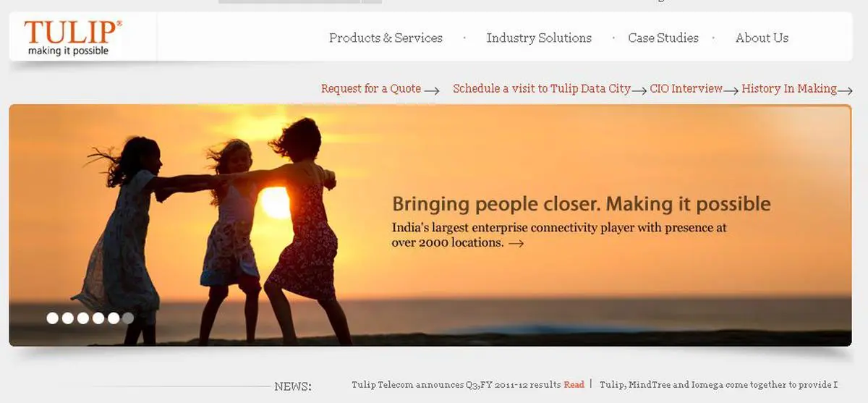Open the Industry Solutions menu
This screenshot has height=403, width=868.
pos(539,38)
